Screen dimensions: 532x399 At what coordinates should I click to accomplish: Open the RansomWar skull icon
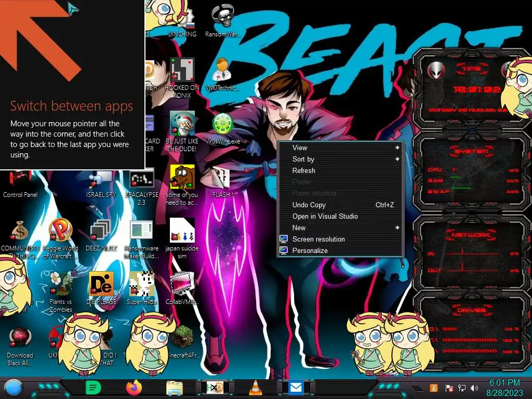tap(222, 20)
